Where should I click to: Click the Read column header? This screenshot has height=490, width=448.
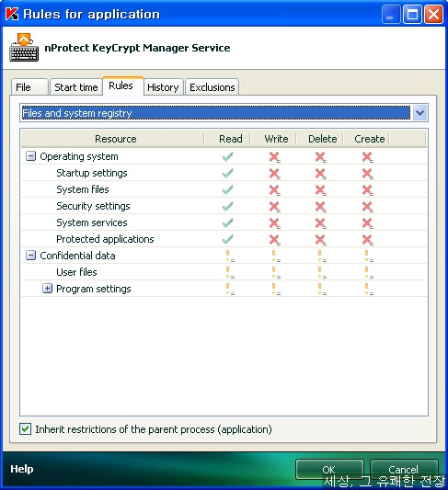click(227, 139)
